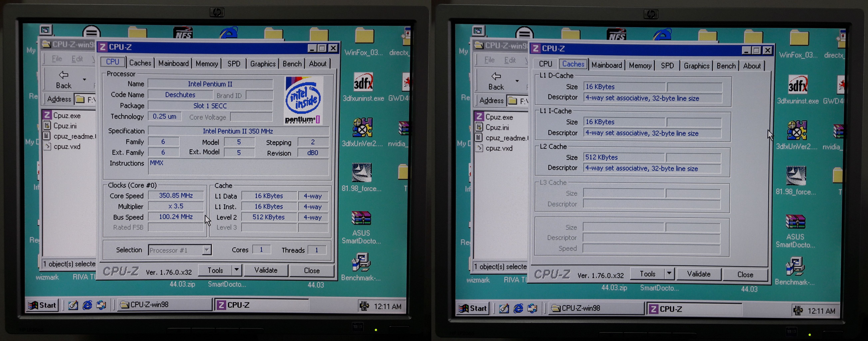The width and height of the screenshot is (868, 341).
Task: Open SPD tab in right CPU-Z window
Action: (667, 65)
